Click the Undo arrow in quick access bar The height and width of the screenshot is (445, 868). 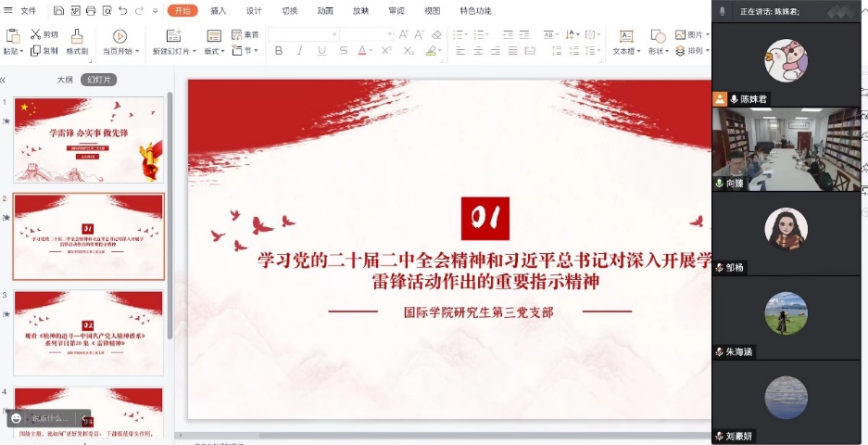coord(123,11)
